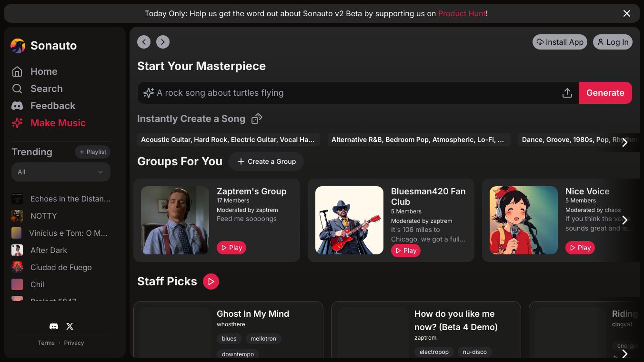Image resolution: width=644 pixels, height=362 pixels.
Task: Click the dice icon beside Instantly Create a Song
Action: (x=257, y=119)
